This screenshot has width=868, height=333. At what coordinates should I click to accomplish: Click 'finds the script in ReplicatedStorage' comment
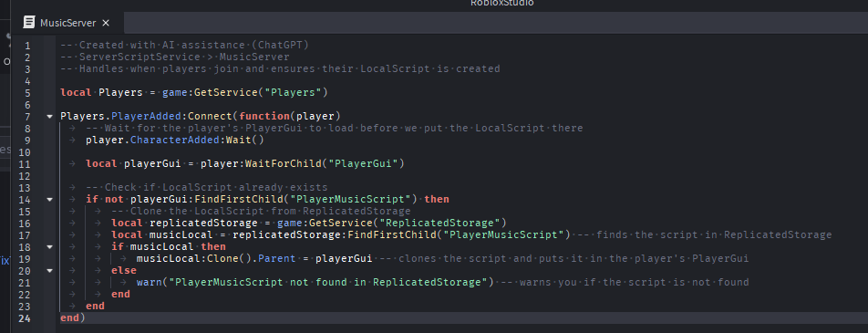704,235
